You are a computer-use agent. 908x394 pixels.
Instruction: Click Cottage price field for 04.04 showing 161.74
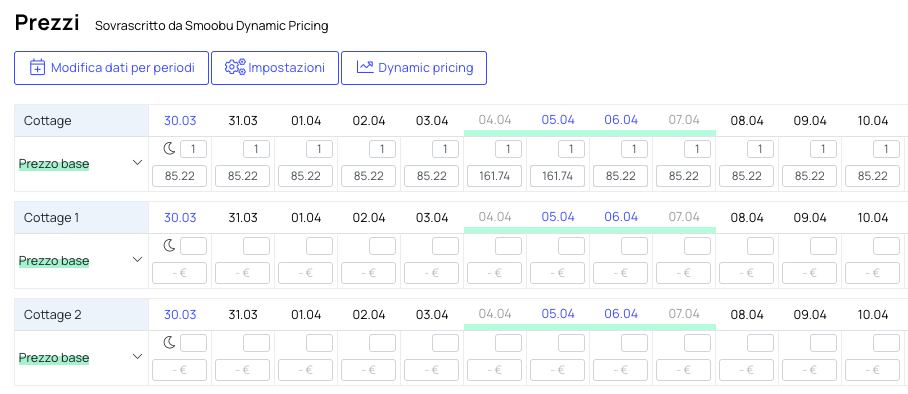coord(495,176)
